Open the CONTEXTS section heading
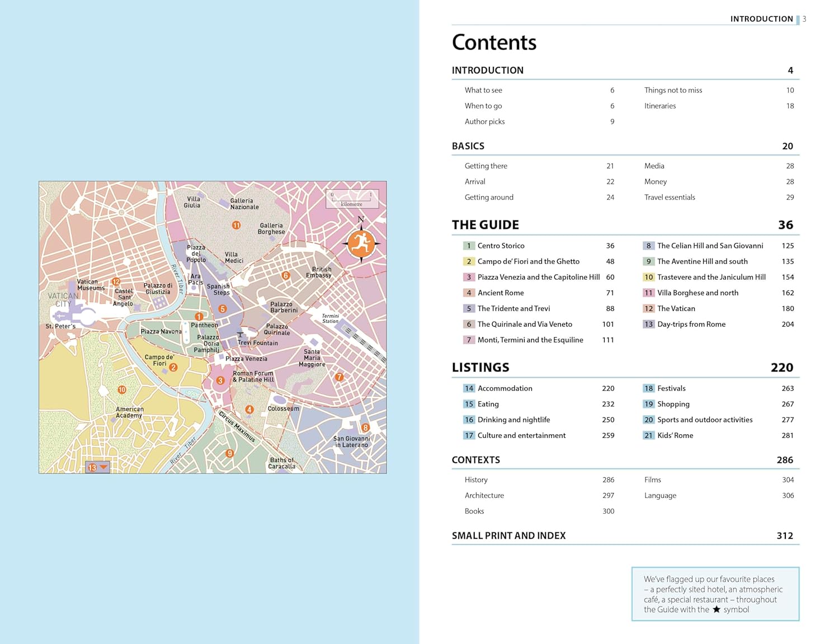 pos(476,460)
